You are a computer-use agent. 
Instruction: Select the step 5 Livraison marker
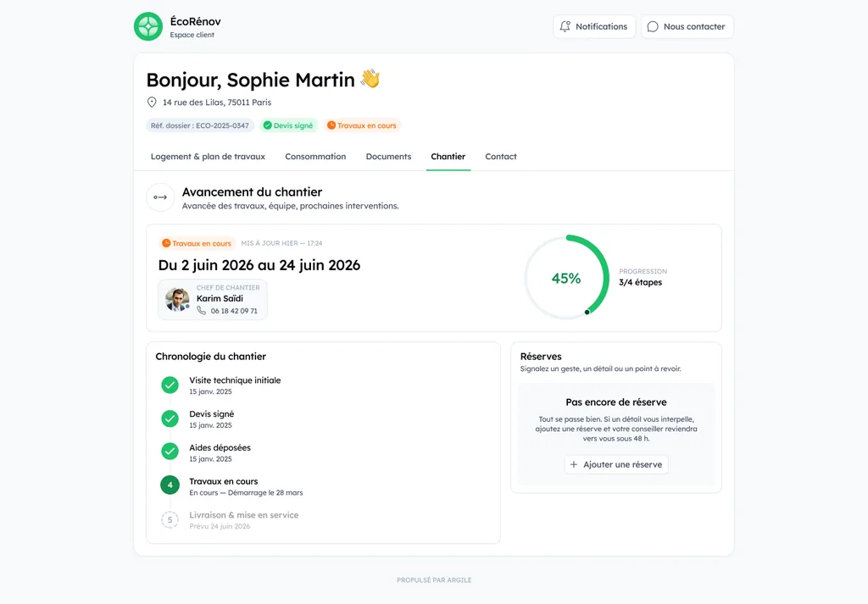pos(170,520)
